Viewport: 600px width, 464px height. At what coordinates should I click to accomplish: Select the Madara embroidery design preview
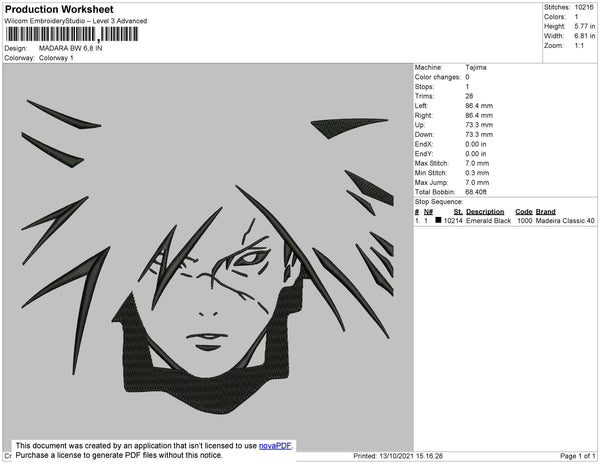point(208,257)
